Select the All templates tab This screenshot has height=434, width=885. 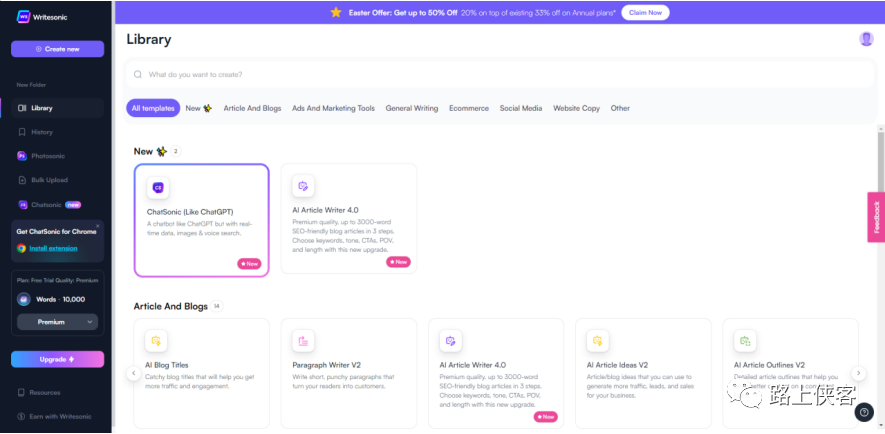click(x=153, y=108)
